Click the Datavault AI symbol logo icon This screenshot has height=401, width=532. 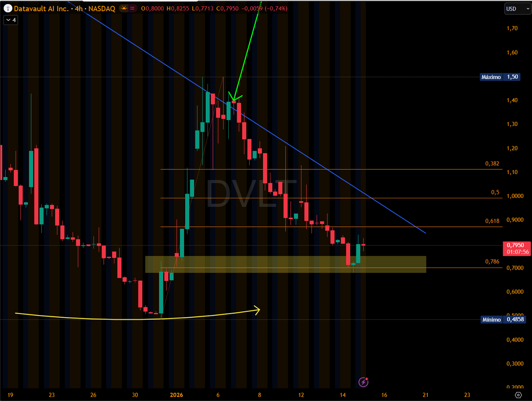(x=8, y=8)
